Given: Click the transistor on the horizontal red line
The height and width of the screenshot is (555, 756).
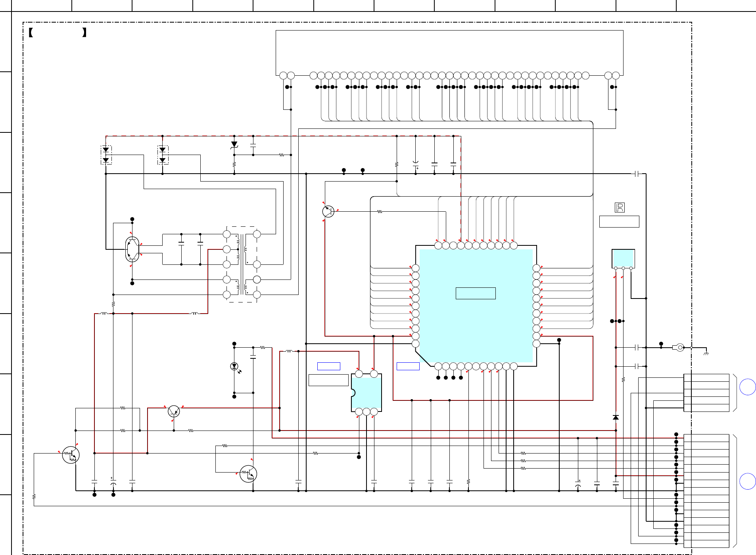Looking at the screenshot, I should (174, 411).
